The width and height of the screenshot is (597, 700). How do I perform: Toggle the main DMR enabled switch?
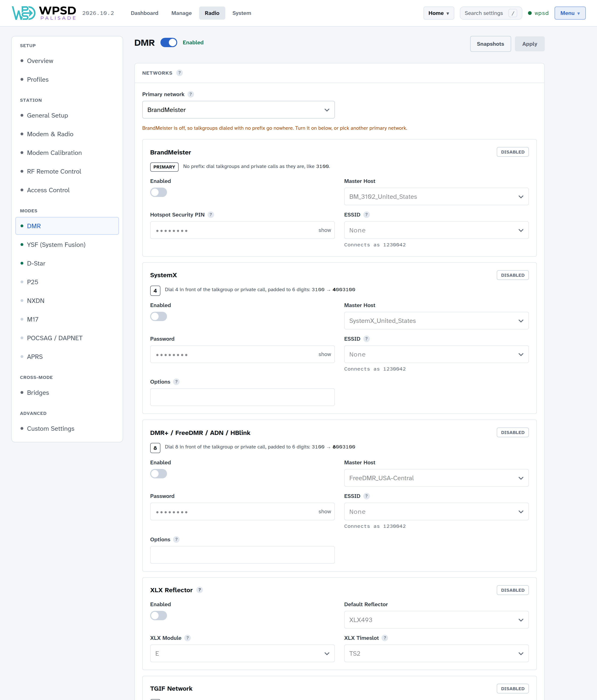(169, 42)
